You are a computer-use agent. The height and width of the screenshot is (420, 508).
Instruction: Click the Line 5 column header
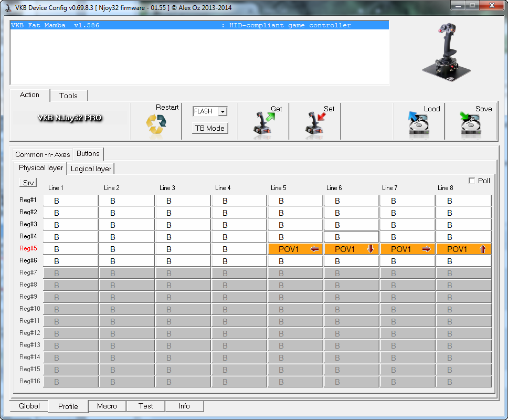pos(279,188)
